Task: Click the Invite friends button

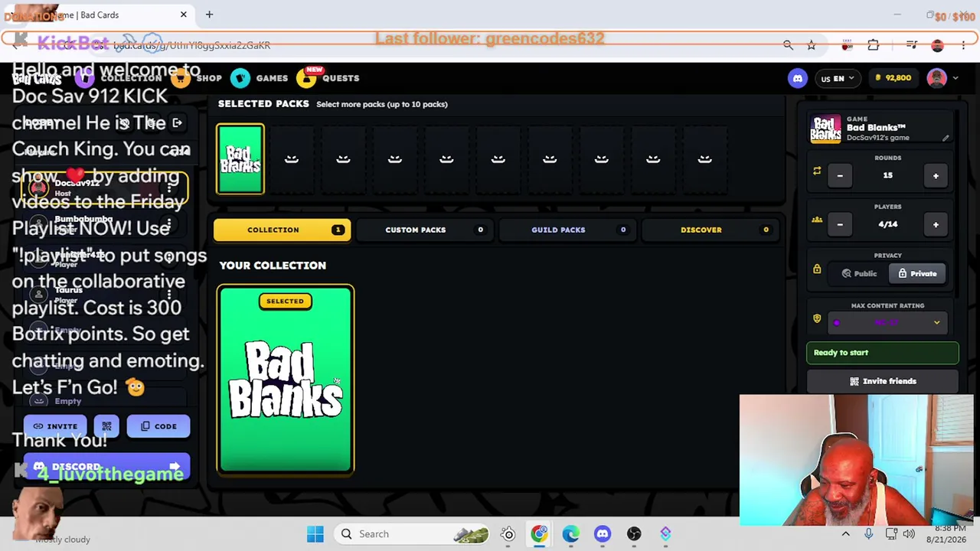Action: tap(883, 381)
